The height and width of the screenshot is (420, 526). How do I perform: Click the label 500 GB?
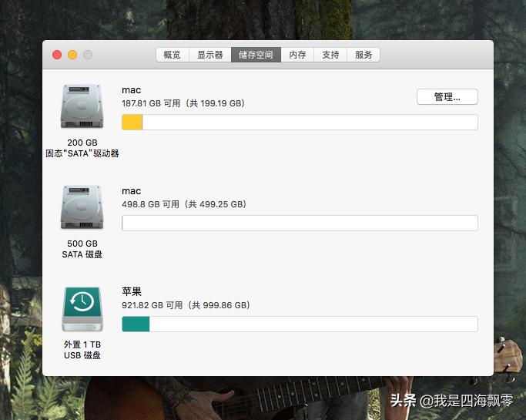pos(82,244)
